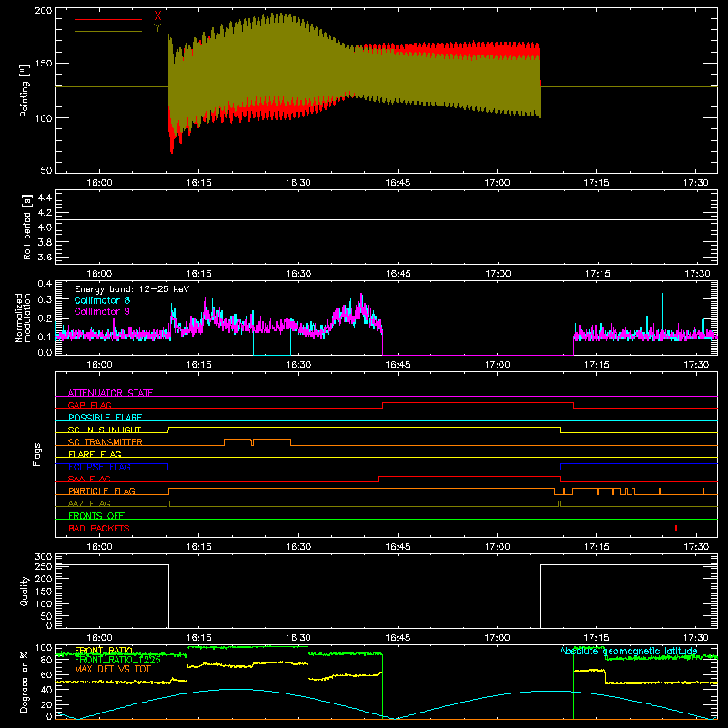Viewport: 728px width, 728px height.
Task: Click the Normalized modulation axis label
Action: pos(24,318)
